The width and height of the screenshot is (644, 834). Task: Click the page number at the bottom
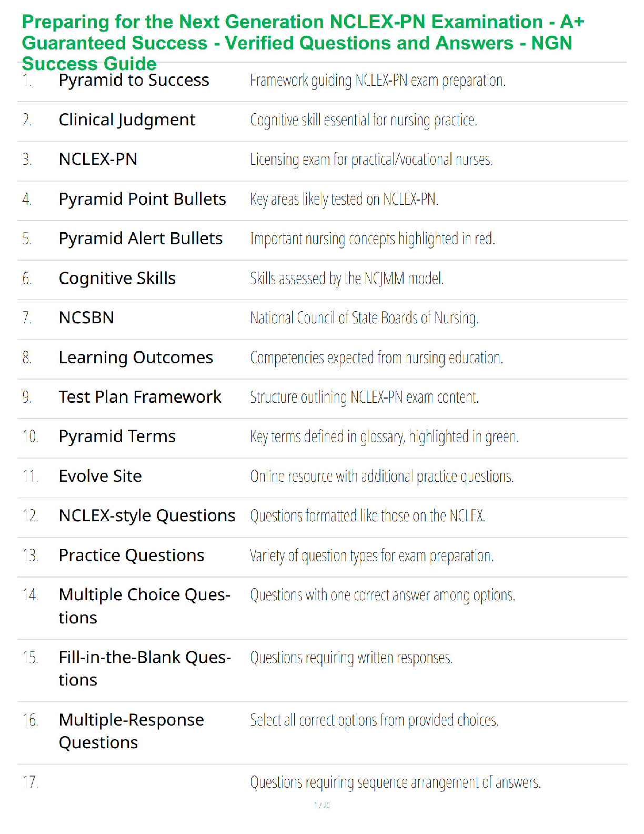(x=322, y=805)
